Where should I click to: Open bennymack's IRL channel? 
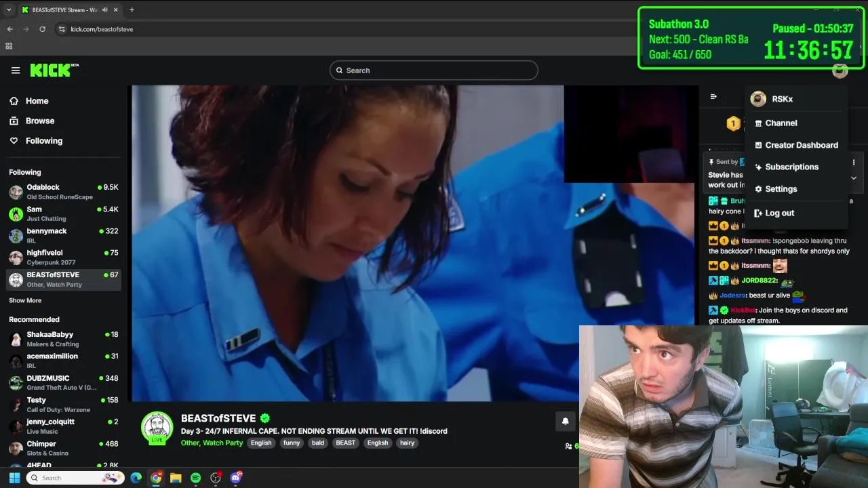coord(64,235)
